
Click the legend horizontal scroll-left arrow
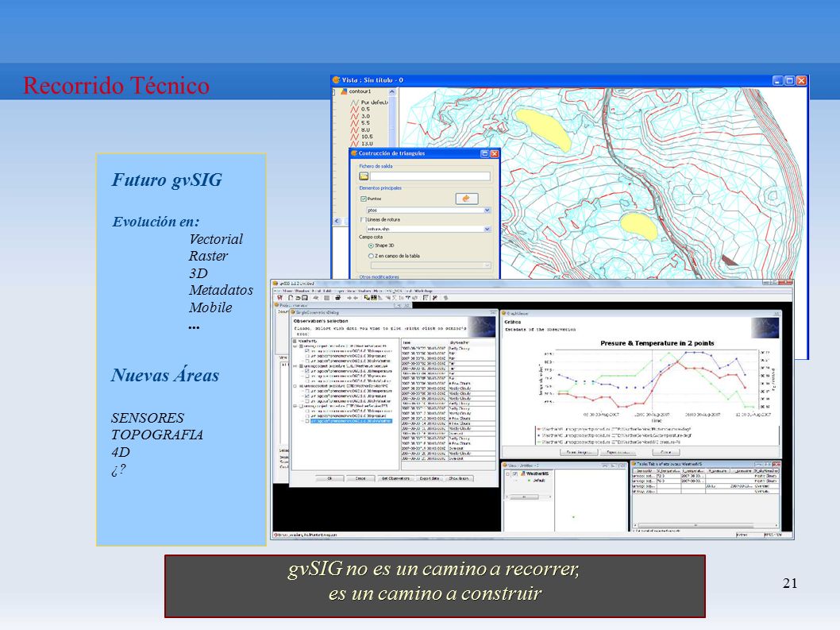point(337,221)
